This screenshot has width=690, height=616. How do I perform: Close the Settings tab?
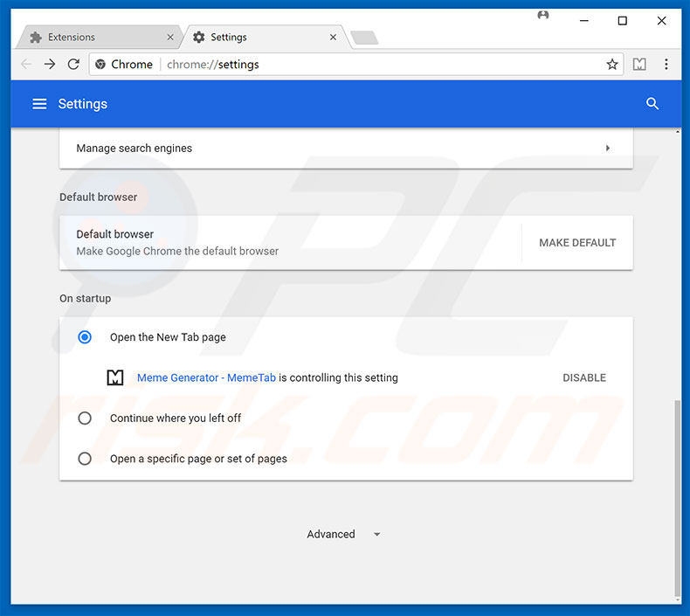(x=333, y=38)
